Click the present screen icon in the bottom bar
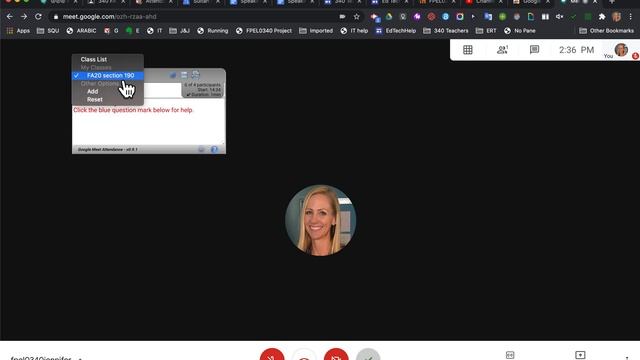The image size is (640, 360). (x=580, y=355)
